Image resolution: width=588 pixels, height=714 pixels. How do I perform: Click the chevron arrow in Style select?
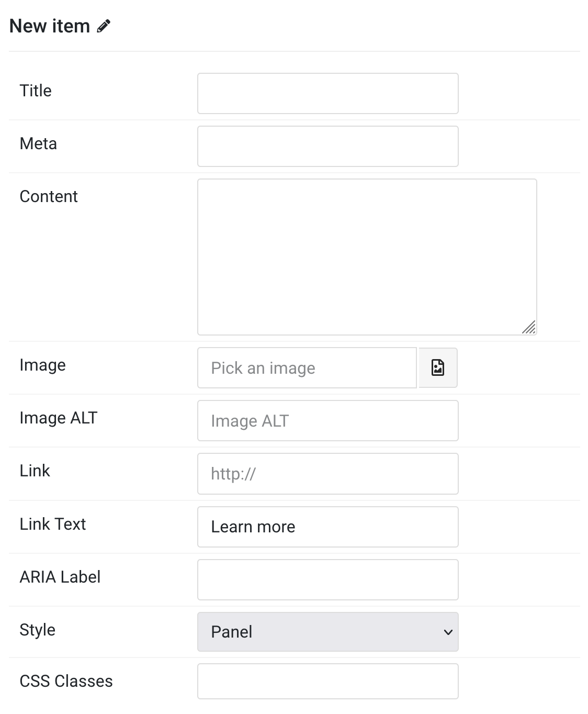[448, 632]
